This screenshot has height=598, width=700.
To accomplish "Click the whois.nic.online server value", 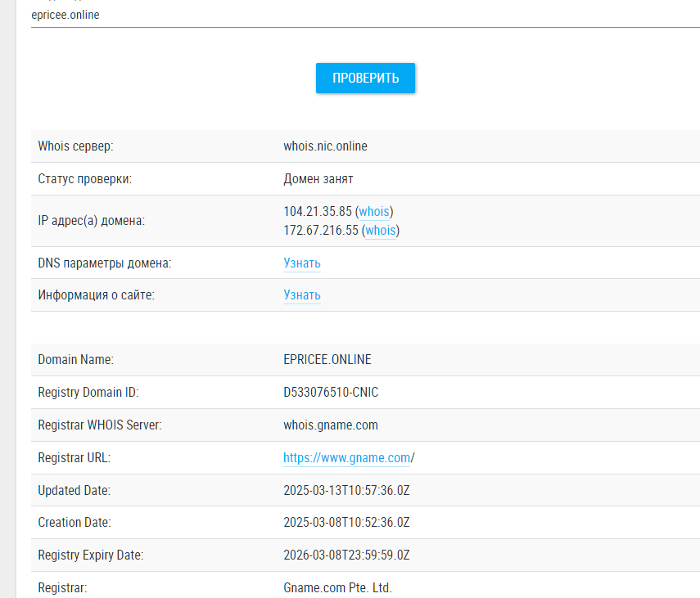I will click(x=325, y=146).
